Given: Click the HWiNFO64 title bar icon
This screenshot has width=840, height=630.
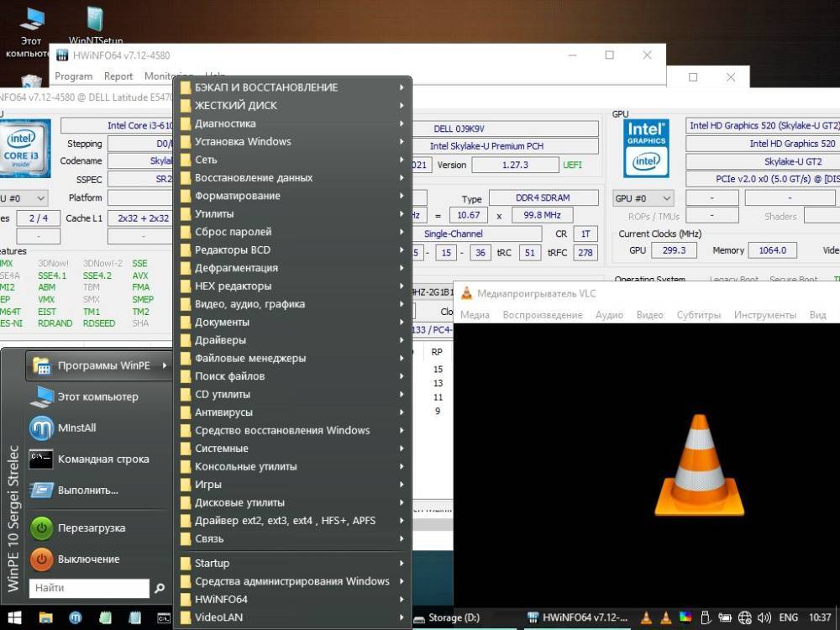Looking at the screenshot, I should [62, 55].
